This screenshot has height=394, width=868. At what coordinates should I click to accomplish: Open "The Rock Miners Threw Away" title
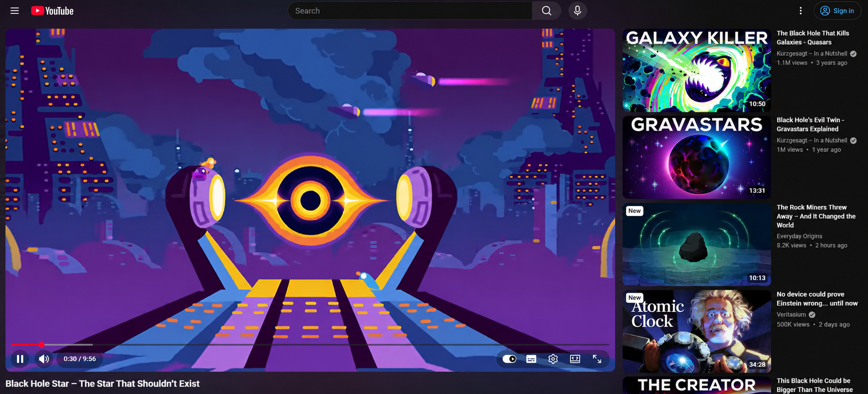816,216
